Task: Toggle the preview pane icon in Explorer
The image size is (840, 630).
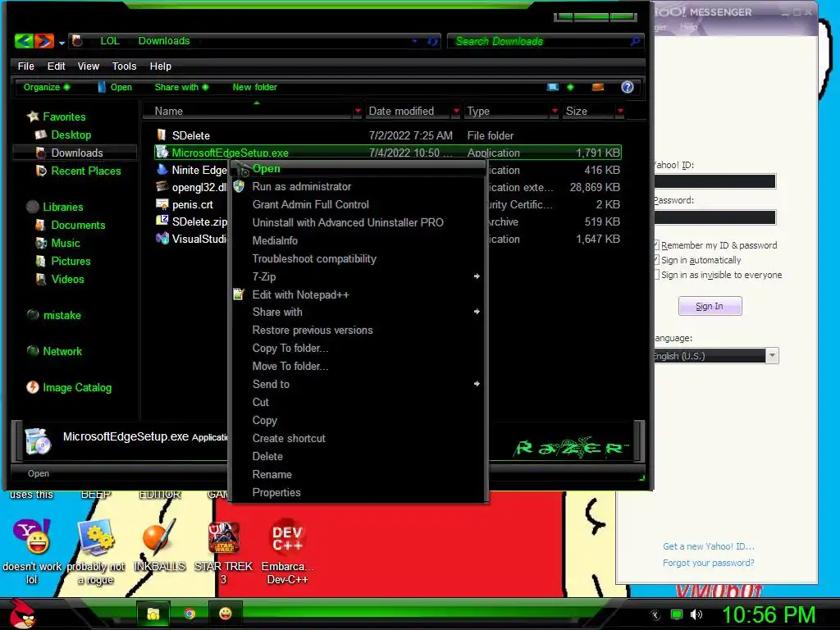Action: pyautogui.click(x=598, y=87)
